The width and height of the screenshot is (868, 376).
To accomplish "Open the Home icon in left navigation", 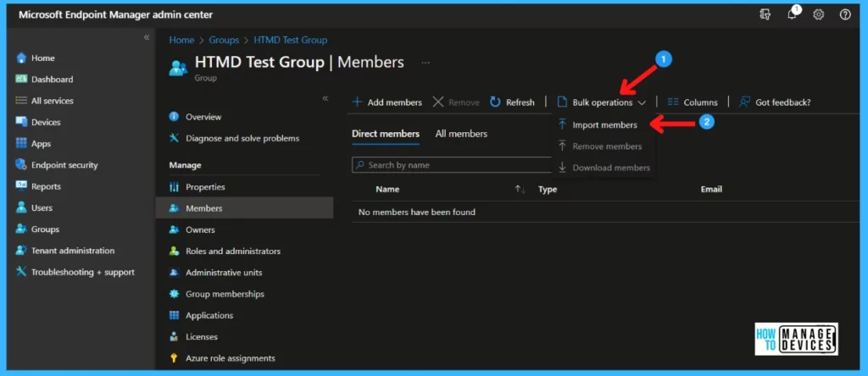I will [21, 58].
